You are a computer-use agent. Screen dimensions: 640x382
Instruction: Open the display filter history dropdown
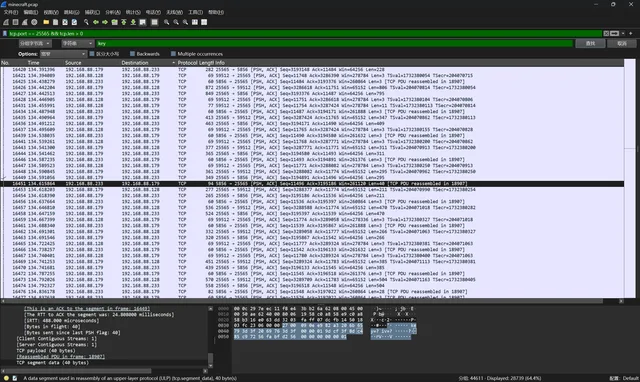623,33
